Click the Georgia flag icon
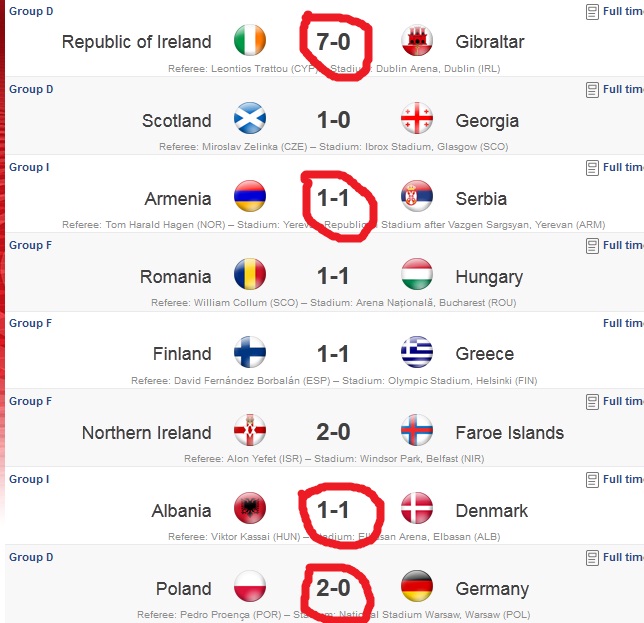 [x=417, y=120]
